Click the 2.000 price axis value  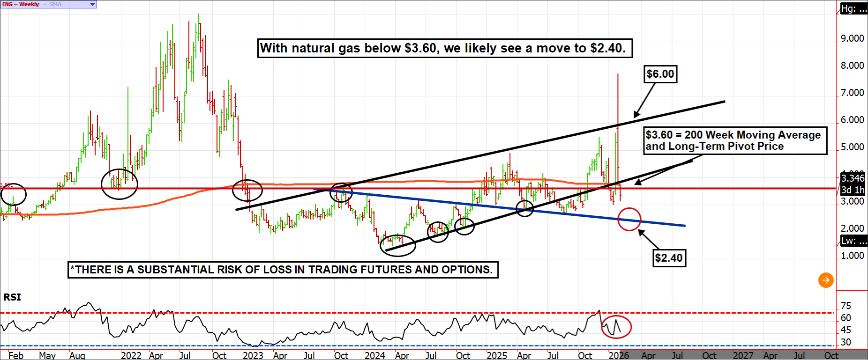point(853,228)
